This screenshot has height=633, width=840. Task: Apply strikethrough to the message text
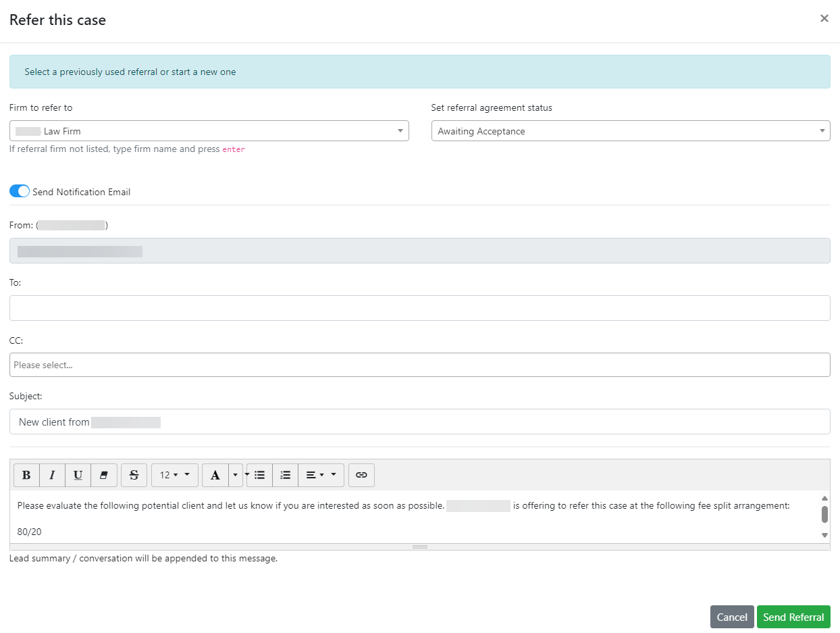(134, 475)
